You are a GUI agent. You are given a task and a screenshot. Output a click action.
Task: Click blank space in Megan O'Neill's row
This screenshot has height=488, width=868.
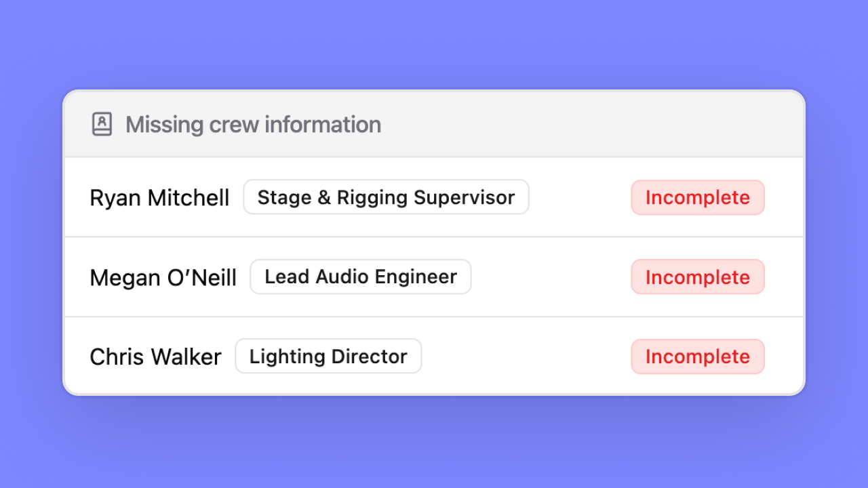pos(551,277)
